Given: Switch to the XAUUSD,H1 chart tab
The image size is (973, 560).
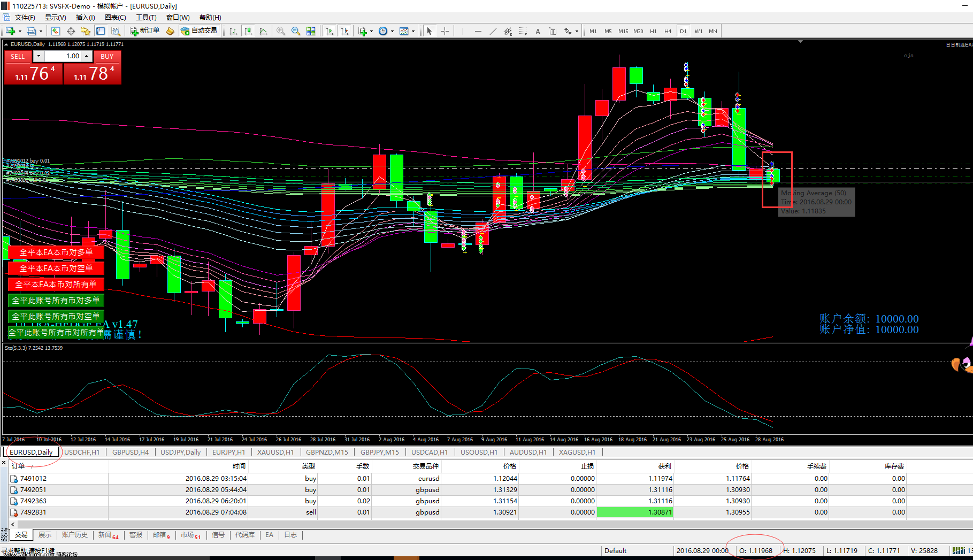Looking at the screenshot, I should click(275, 452).
